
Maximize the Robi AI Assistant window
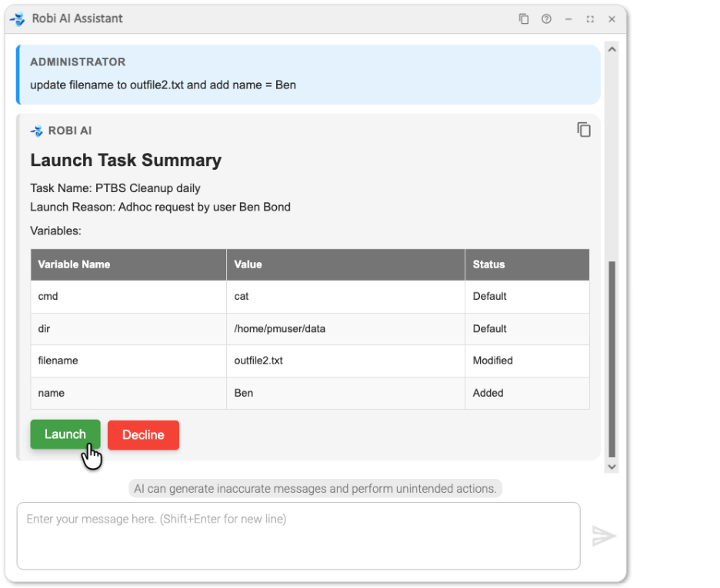click(590, 19)
